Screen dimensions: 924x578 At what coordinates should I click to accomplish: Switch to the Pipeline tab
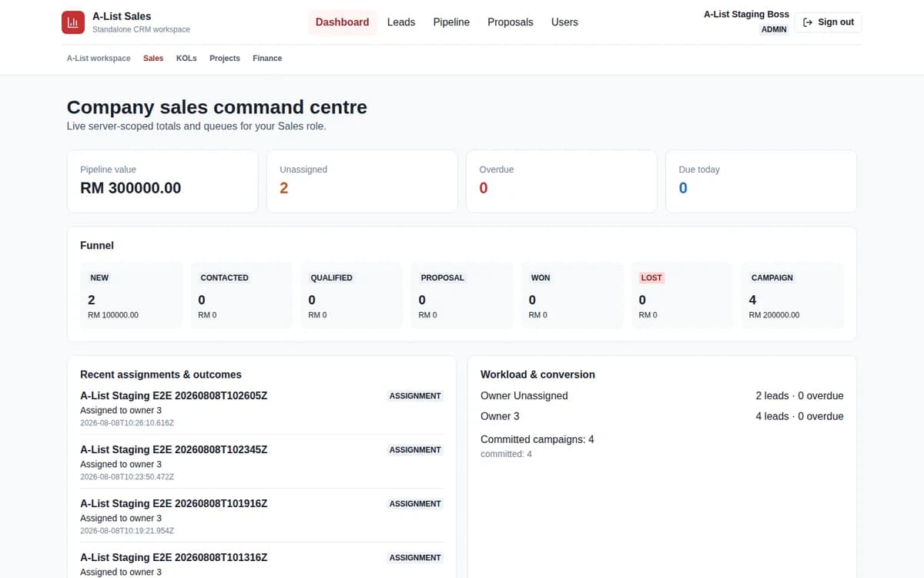(451, 22)
